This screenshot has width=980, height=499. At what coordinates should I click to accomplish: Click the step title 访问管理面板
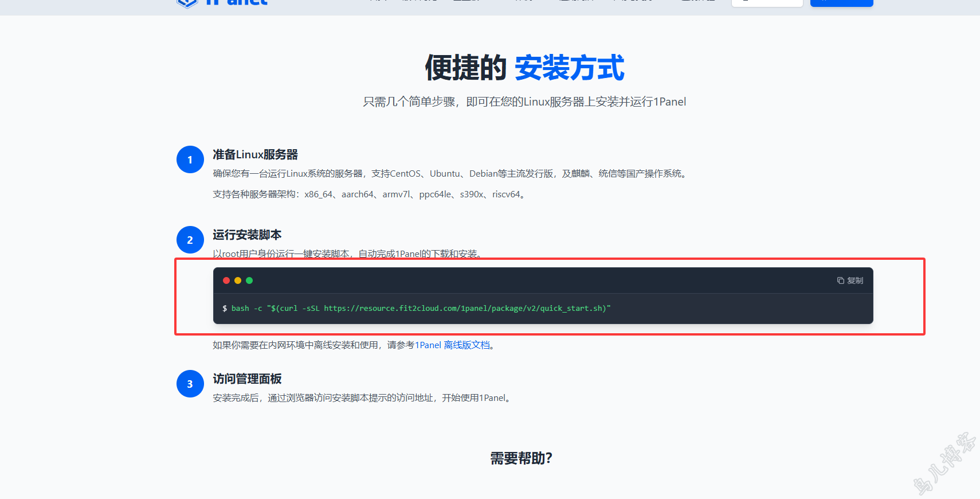pyautogui.click(x=247, y=379)
